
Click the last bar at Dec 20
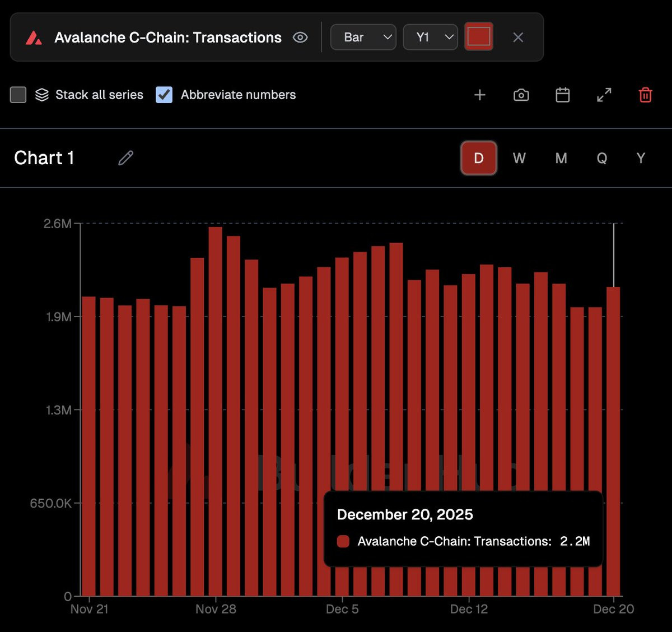point(613,442)
